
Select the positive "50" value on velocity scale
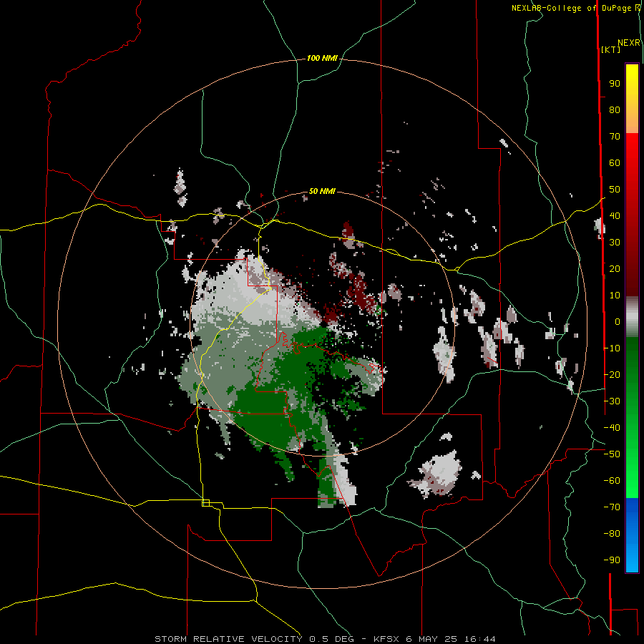tap(615, 190)
